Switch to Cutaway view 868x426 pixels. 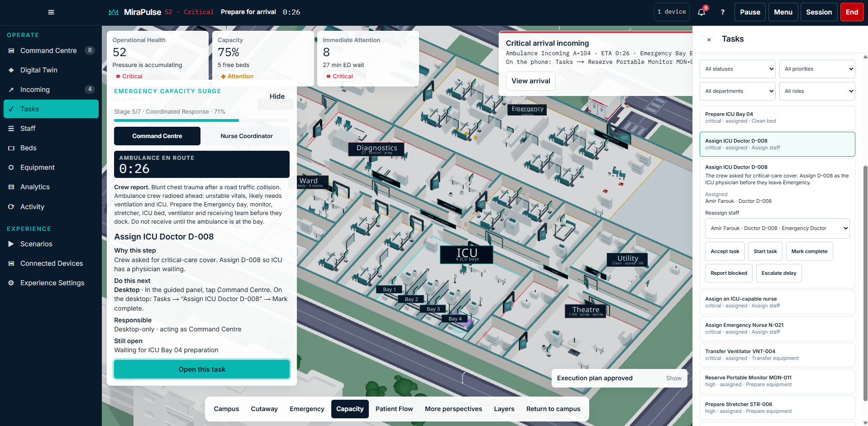click(264, 409)
